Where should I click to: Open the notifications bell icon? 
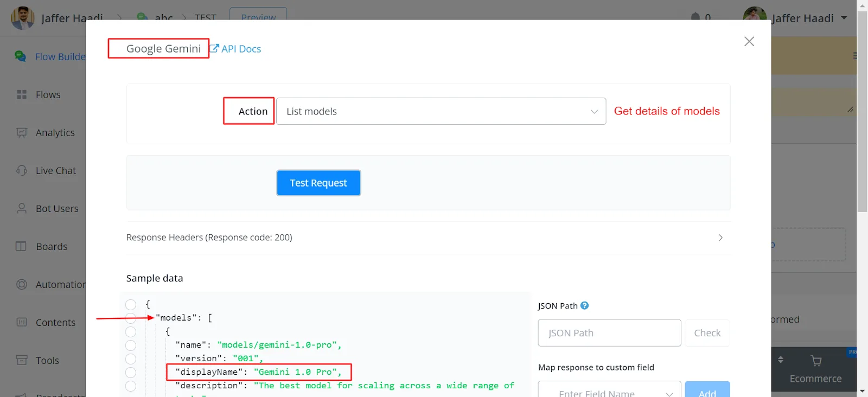click(695, 17)
